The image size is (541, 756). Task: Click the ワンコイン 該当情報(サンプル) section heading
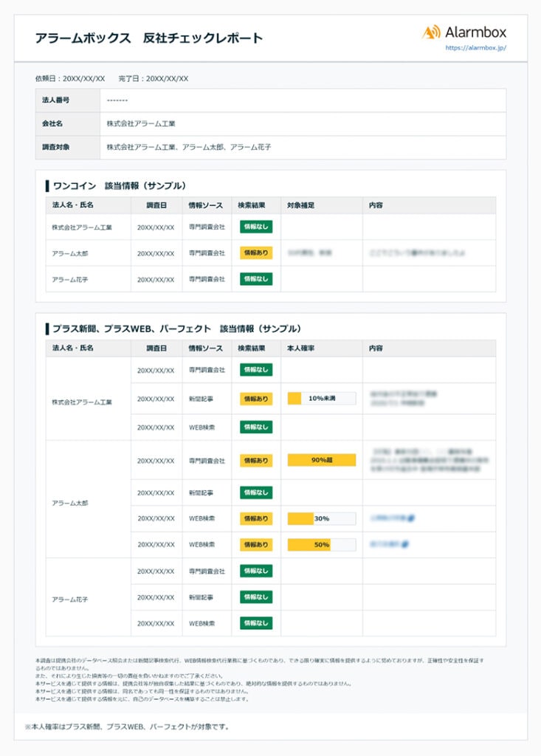120,185
